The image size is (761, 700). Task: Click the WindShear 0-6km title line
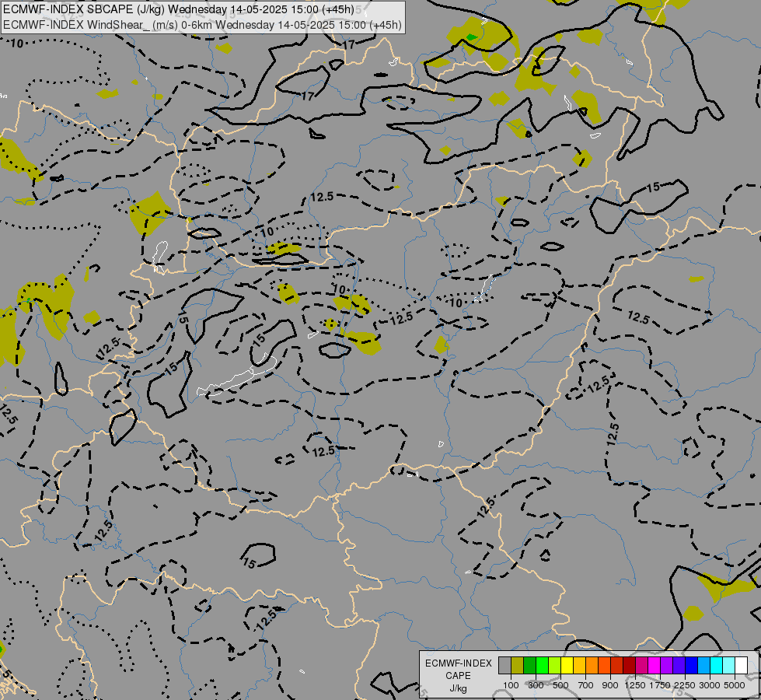[203, 25]
